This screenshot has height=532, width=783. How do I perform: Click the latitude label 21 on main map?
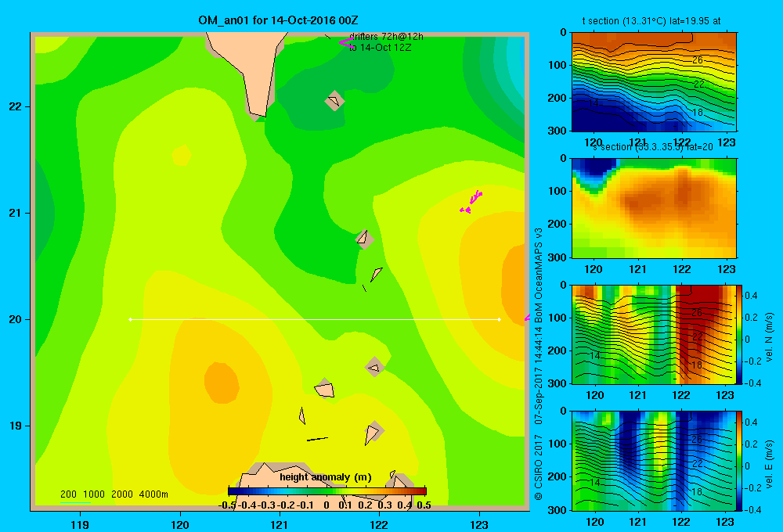[15, 213]
